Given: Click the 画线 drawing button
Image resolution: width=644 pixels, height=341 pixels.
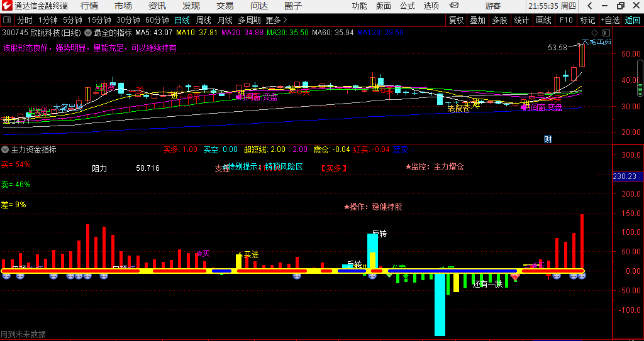Looking at the screenshot, I should pos(544,20).
